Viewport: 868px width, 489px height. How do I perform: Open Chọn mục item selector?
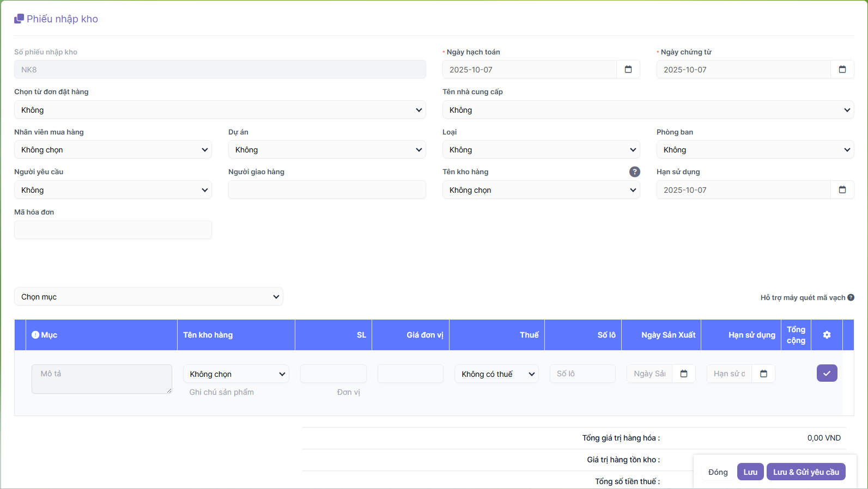tap(149, 297)
